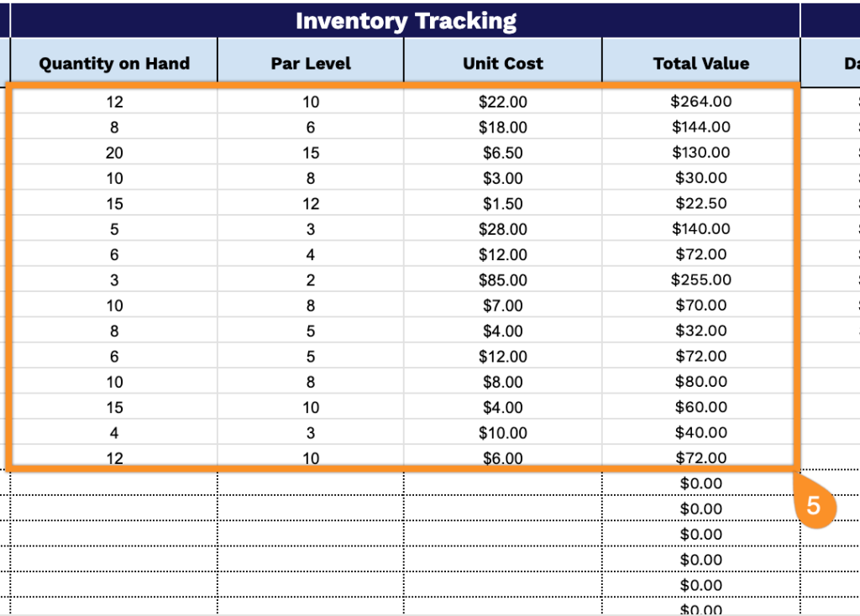Click the $255.00 Total Value cell
The width and height of the screenshot is (860, 616).
tap(701, 280)
